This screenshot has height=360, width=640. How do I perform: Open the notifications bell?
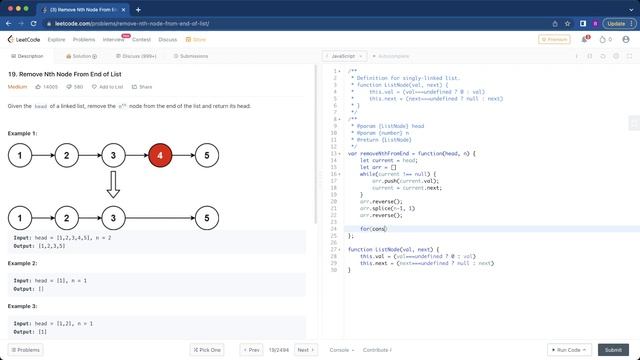pos(584,40)
